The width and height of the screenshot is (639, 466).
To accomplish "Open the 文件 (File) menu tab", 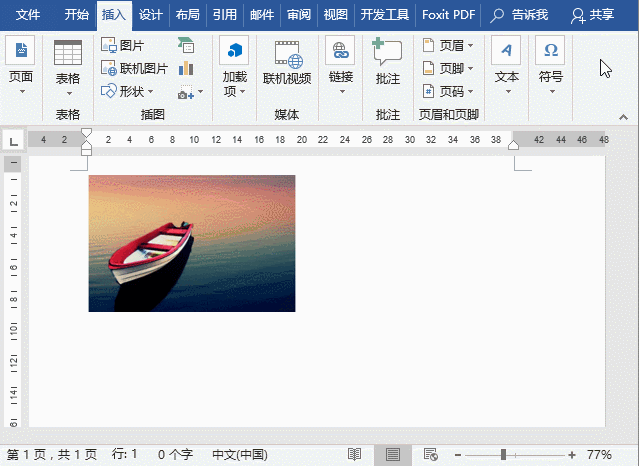I will click(28, 15).
